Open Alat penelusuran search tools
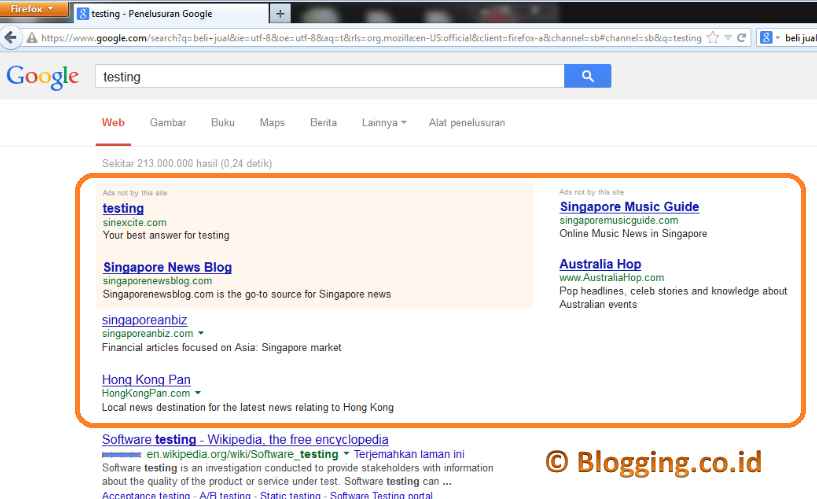This screenshot has width=817, height=499. coord(466,123)
